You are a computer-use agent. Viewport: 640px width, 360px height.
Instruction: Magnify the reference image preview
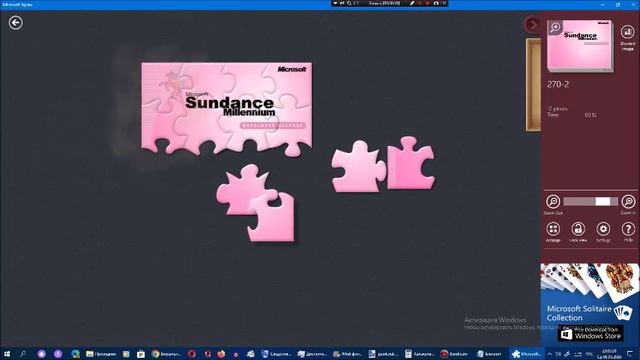pyautogui.click(x=555, y=27)
